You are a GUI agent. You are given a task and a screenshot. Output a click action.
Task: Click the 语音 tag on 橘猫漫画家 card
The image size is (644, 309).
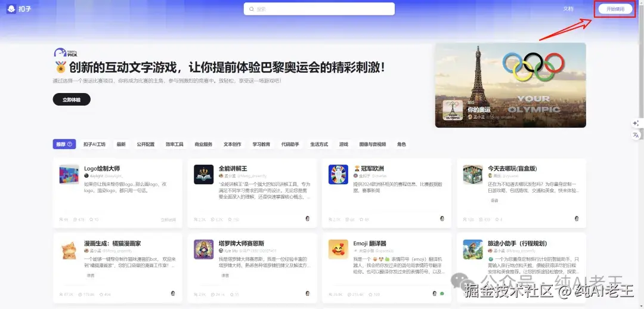(91, 276)
